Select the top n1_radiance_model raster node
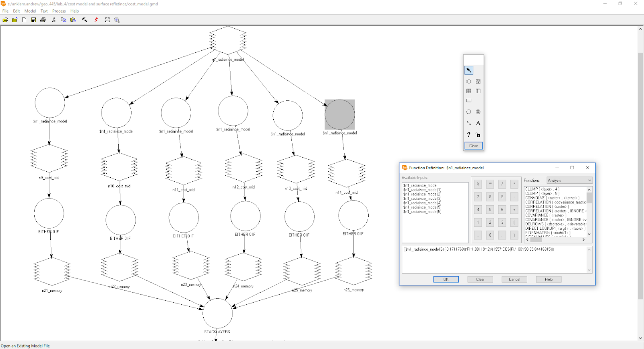 pyautogui.click(x=228, y=40)
